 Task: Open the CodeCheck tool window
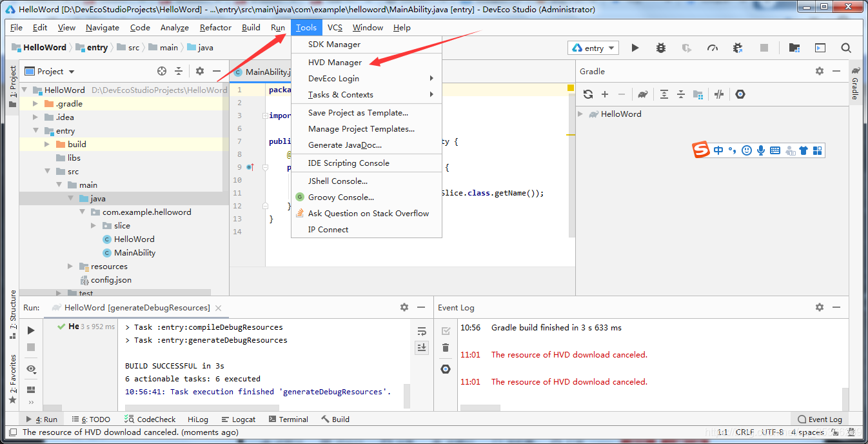[x=150, y=419]
